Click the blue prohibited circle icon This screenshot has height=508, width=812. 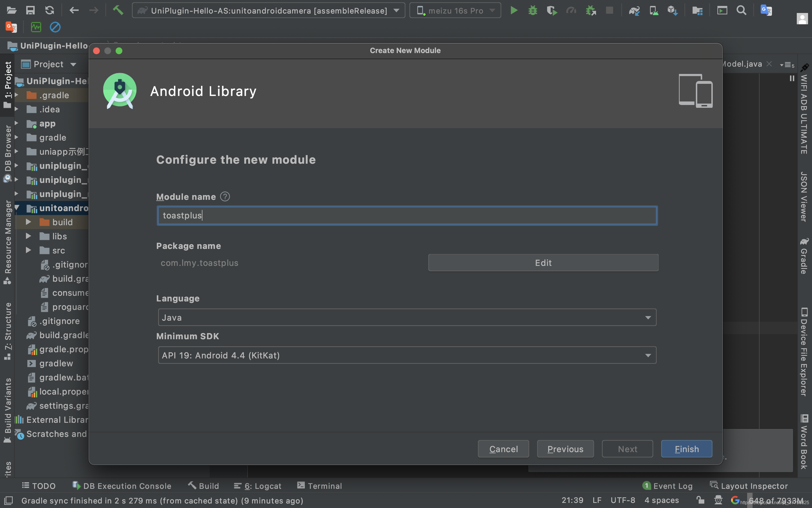pos(55,27)
